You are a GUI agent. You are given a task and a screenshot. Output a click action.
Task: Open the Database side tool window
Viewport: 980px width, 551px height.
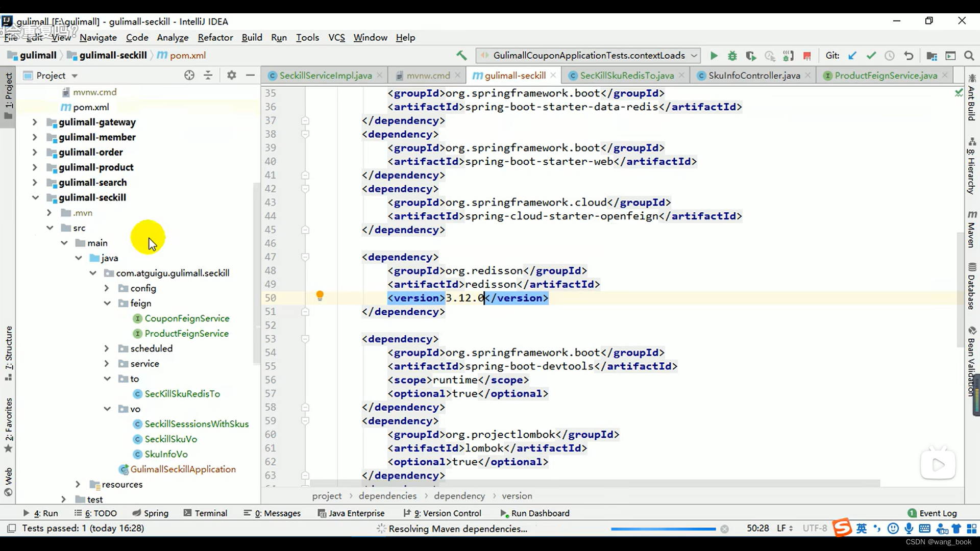(x=972, y=286)
